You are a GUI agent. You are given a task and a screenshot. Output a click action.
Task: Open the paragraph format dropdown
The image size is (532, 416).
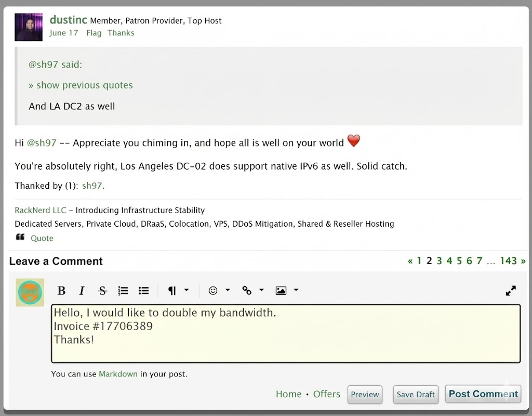point(178,291)
